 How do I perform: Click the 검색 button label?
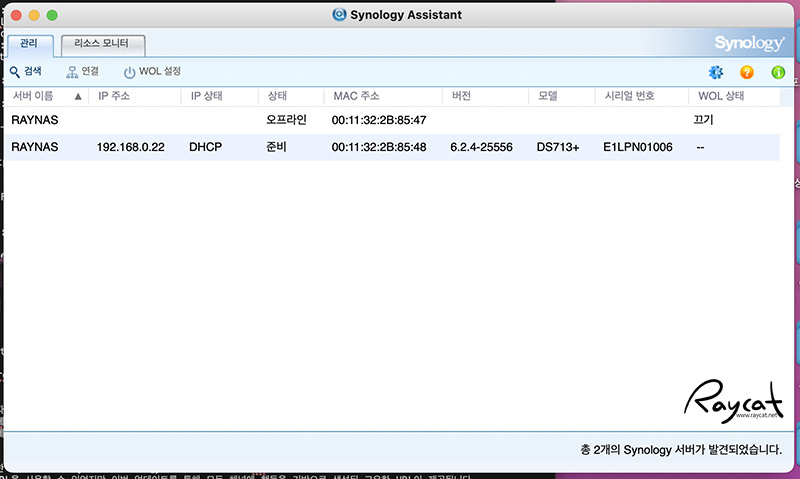(33, 71)
